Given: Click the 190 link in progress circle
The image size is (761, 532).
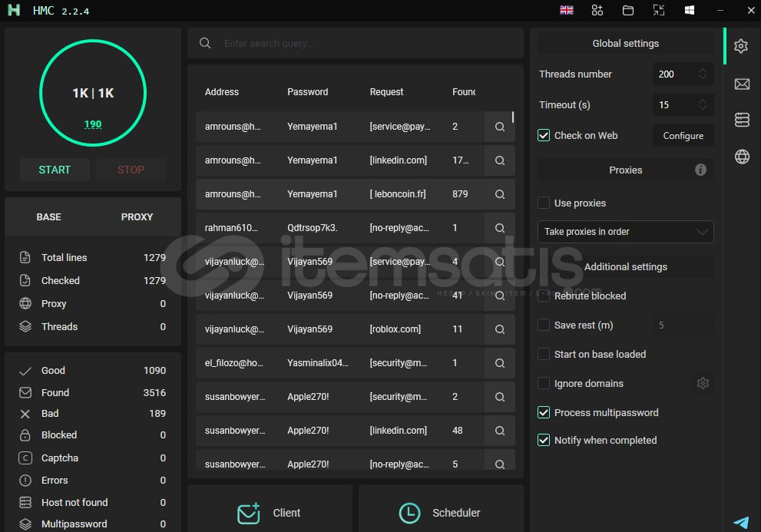Looking at the screenshot, I should pyautogui.click(x=93, y=124).
